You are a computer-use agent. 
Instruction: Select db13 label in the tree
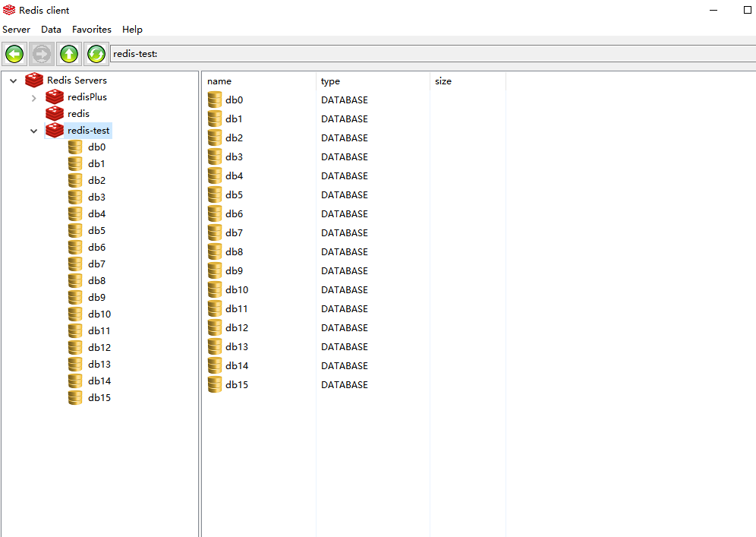(99, 365)
